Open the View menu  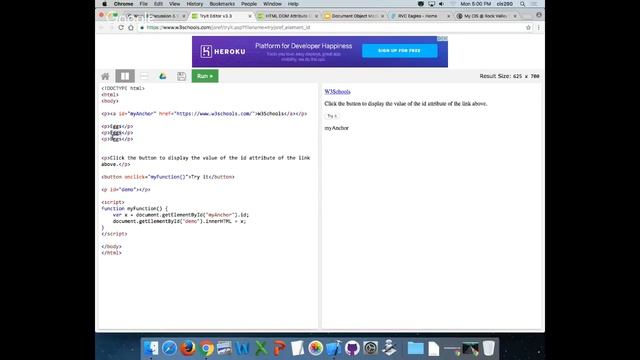pyautogui.click(x=174, y=4)
